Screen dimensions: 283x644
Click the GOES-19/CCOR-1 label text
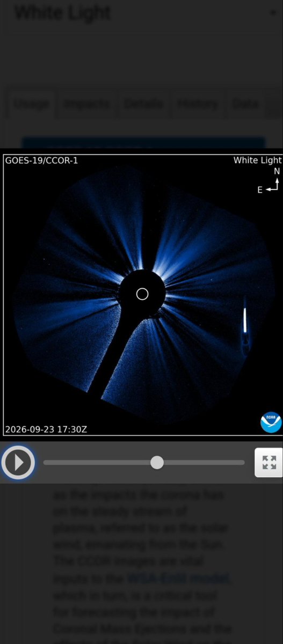click(x=41, y=160)
